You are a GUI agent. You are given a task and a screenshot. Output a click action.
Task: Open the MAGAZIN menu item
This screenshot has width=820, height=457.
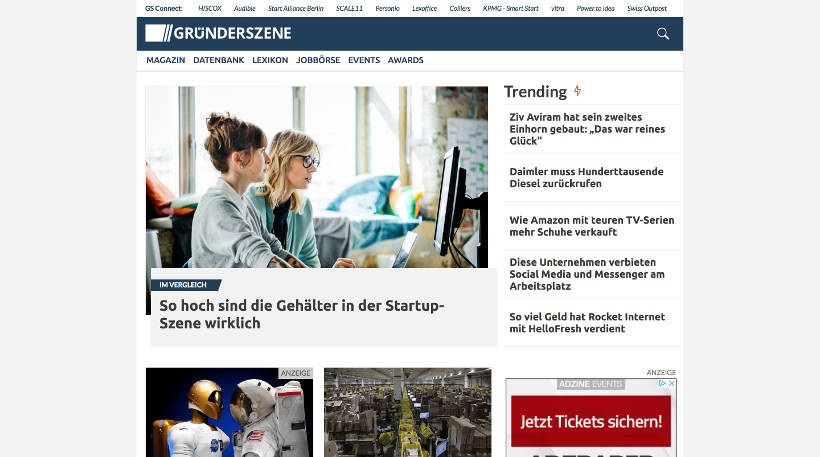tap(166, 60)
